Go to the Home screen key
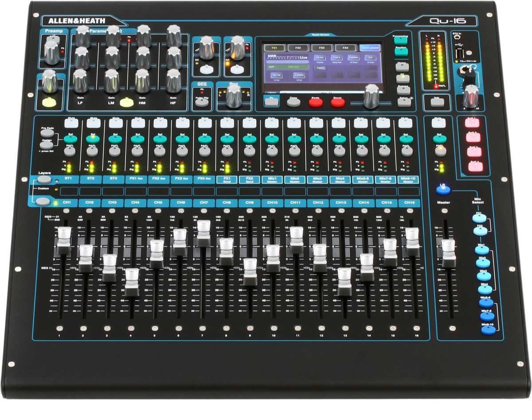The image size is (532, 420). click(402, 67)
